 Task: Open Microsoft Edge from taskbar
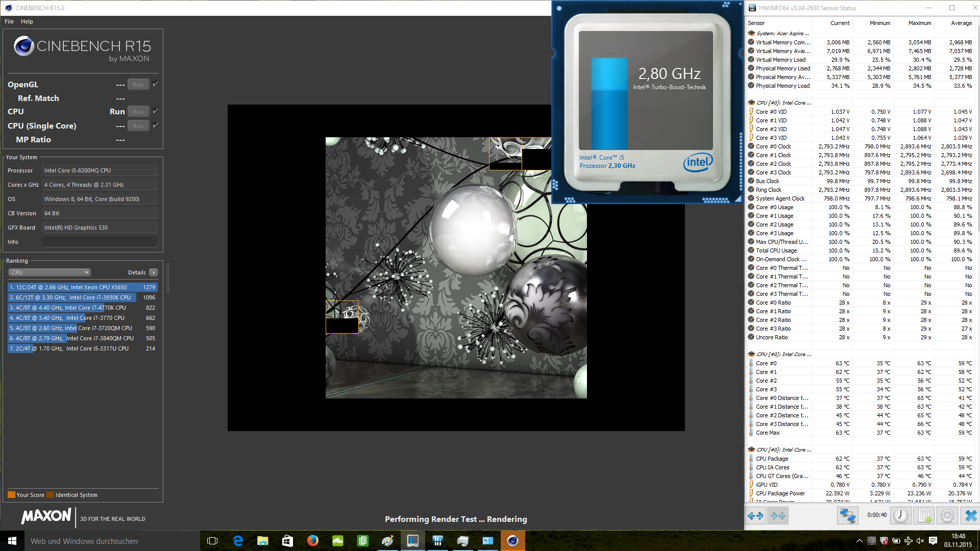coord(238,541)
